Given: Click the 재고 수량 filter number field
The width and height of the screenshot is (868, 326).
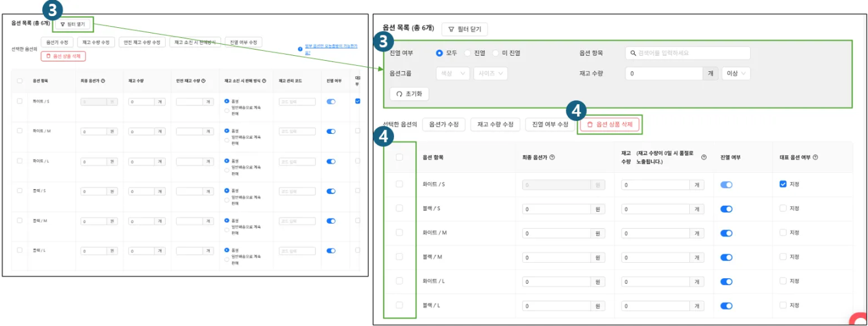Looking at the screenshot, I should click(664, 73).
